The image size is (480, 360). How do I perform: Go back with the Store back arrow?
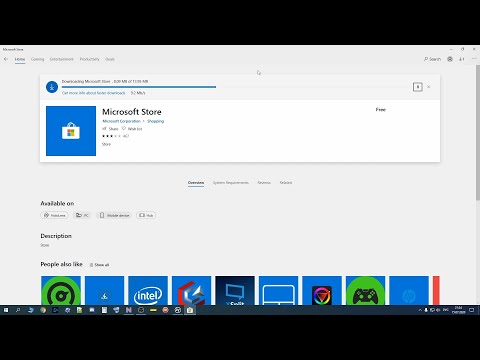coord(6,59)
